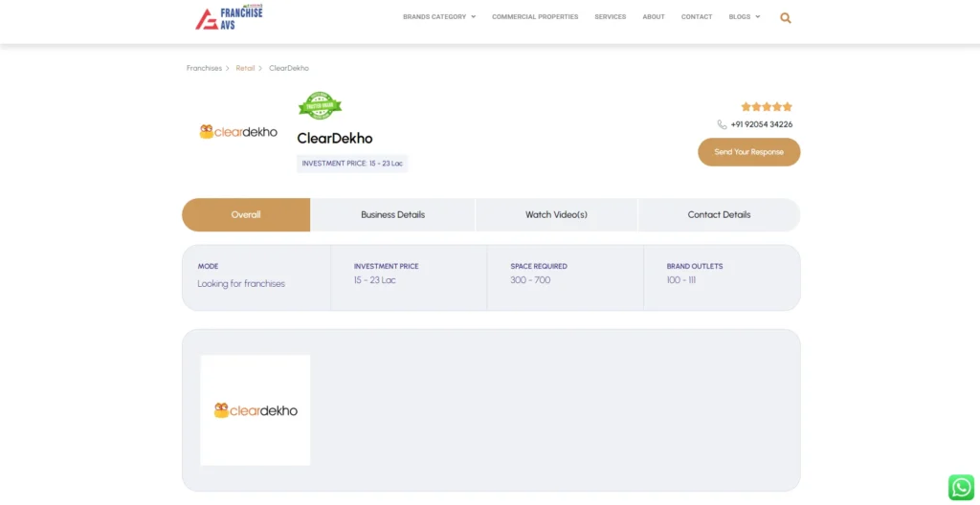Click the ClearDekho heading
This screenshot has height=505, width=980.
(334, 139)
